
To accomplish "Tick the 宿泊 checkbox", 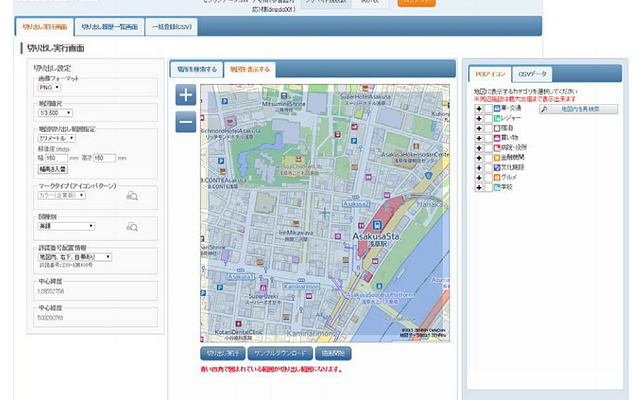I will pos(488,128).
